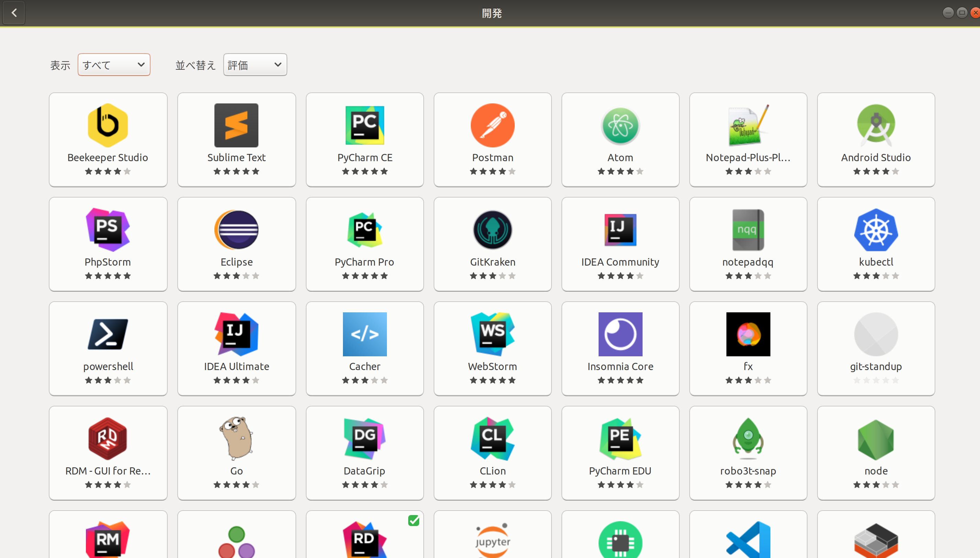Click the star rating under kubectl
Viewport: 980px width, 558px height.
(876, 276)
